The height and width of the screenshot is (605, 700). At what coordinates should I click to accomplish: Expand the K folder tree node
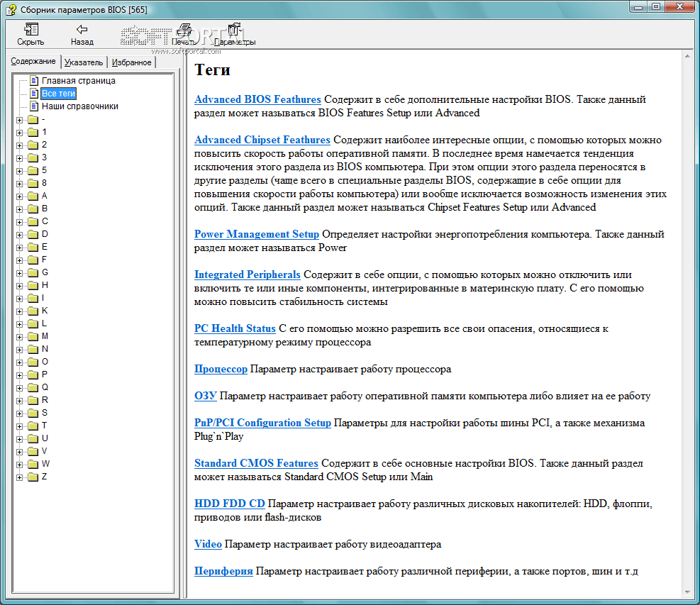tap(19, 311)
